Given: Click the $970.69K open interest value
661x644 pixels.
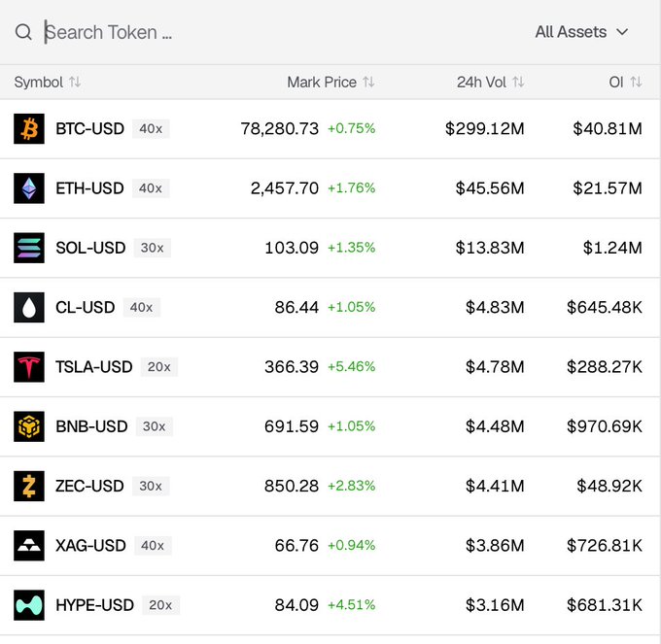Looking at the screenshot, I should (605, 426).
